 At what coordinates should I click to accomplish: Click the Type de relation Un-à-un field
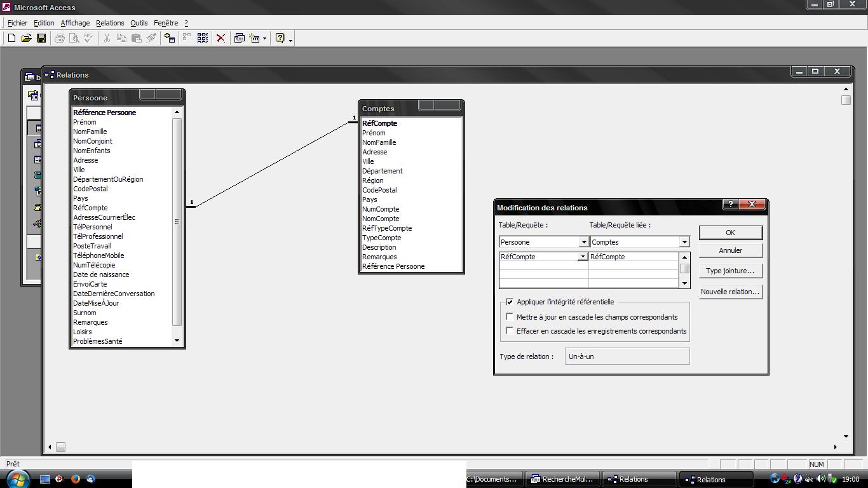coord(627,356)
